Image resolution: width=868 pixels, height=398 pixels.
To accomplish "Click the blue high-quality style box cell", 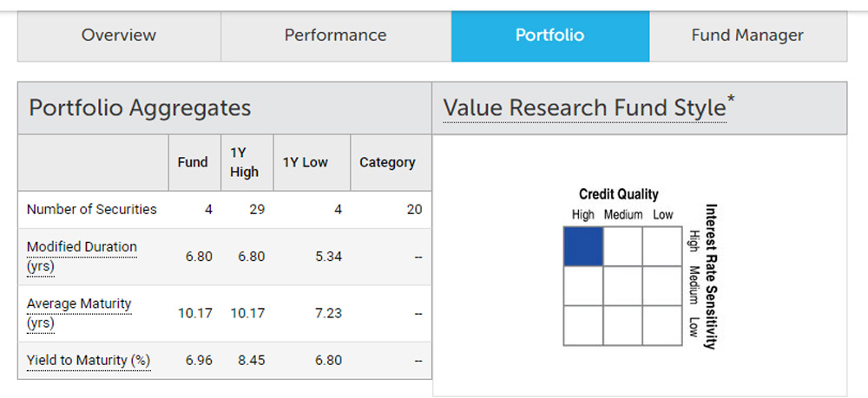I will point(582,245).
